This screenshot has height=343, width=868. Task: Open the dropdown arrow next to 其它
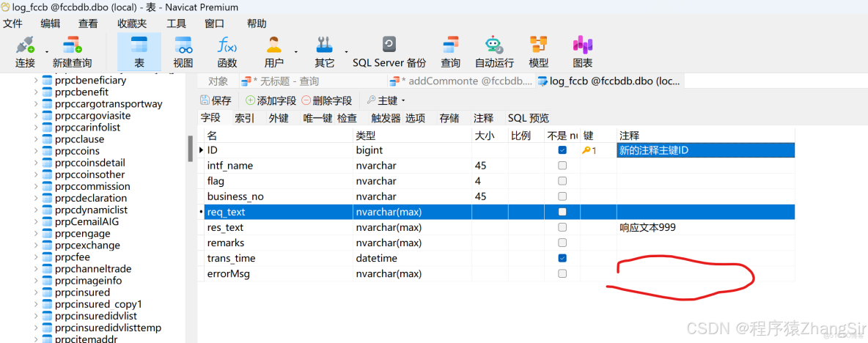coord(346,51)
